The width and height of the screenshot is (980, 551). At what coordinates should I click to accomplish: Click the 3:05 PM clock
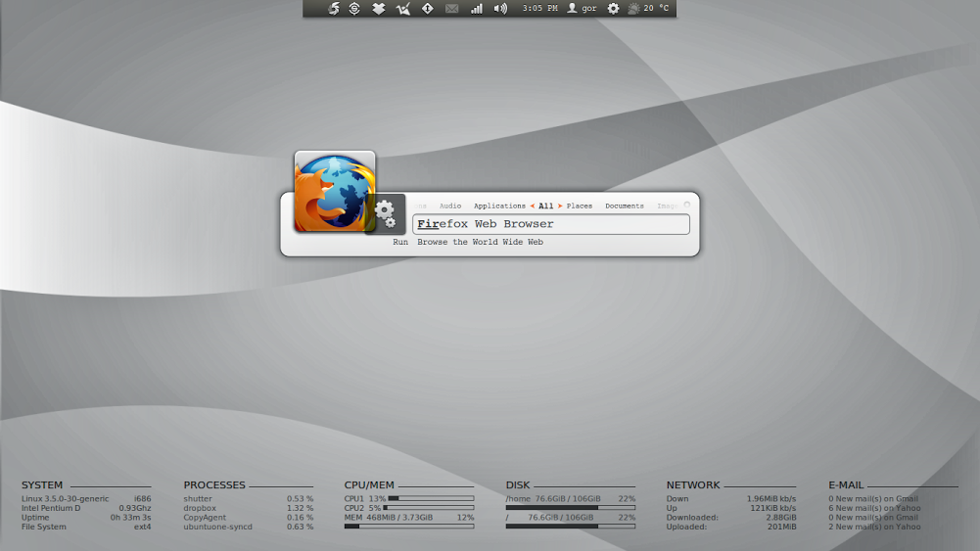tap(540, 8)
